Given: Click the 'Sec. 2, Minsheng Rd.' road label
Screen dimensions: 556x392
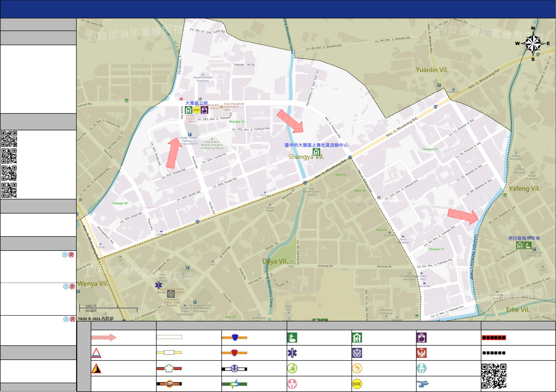Looking at the screenshot, I should 484,79.
